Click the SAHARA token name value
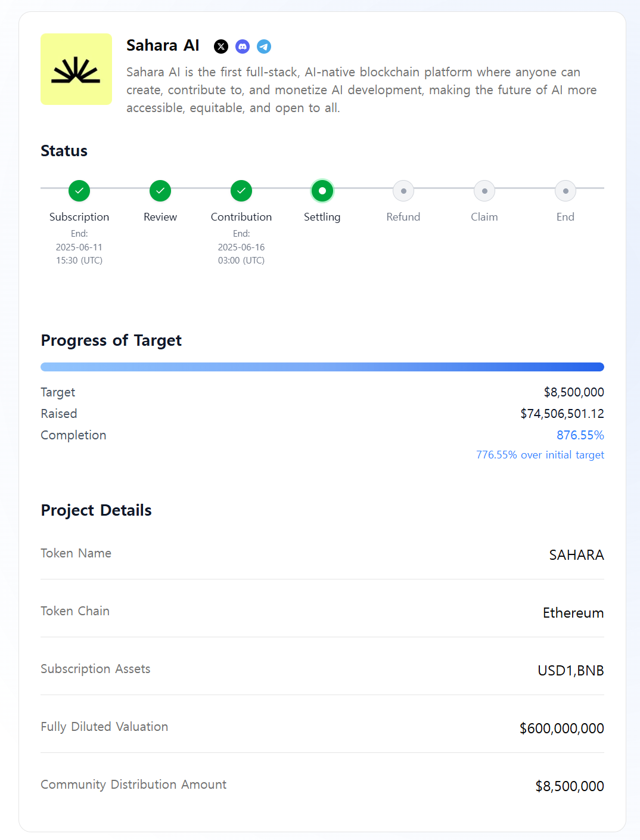Screen dimensions: 640x840 pos(576,555)
